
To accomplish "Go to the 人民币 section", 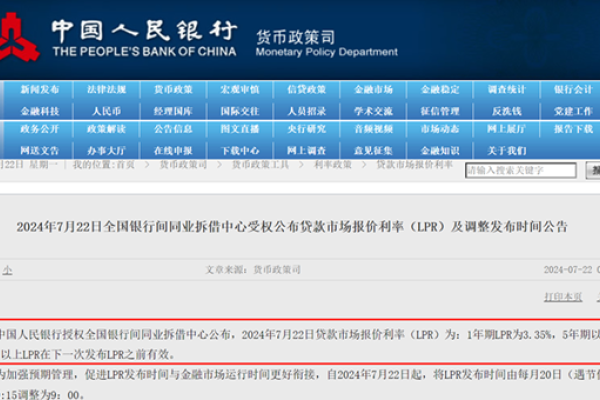I will click(106, 111).
